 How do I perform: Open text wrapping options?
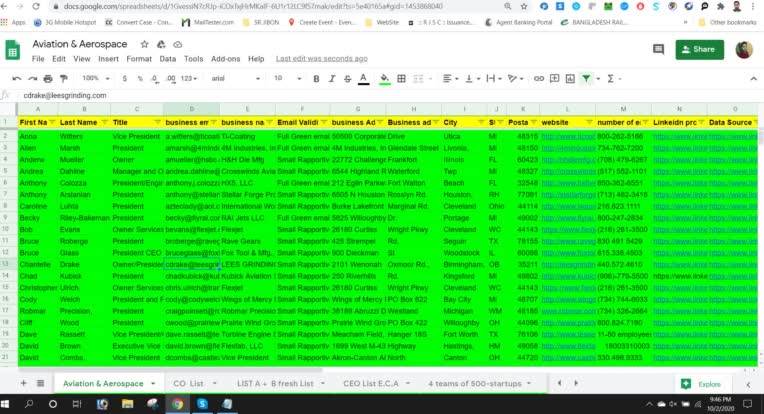click(x=493, y=78)
